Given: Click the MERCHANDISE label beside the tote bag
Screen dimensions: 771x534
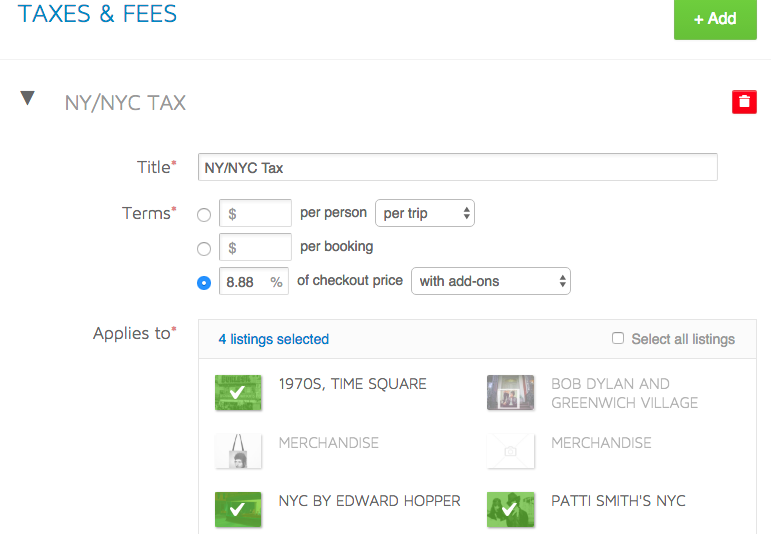Looking at the screenshot, I should (328, 443).
